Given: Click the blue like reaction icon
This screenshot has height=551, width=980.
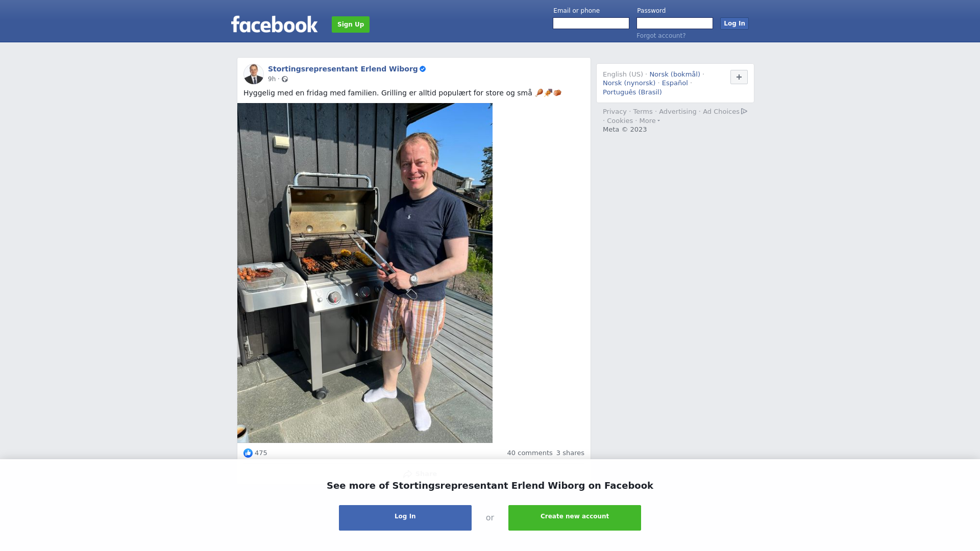Looking at the screenshot, I should [248, 453].
